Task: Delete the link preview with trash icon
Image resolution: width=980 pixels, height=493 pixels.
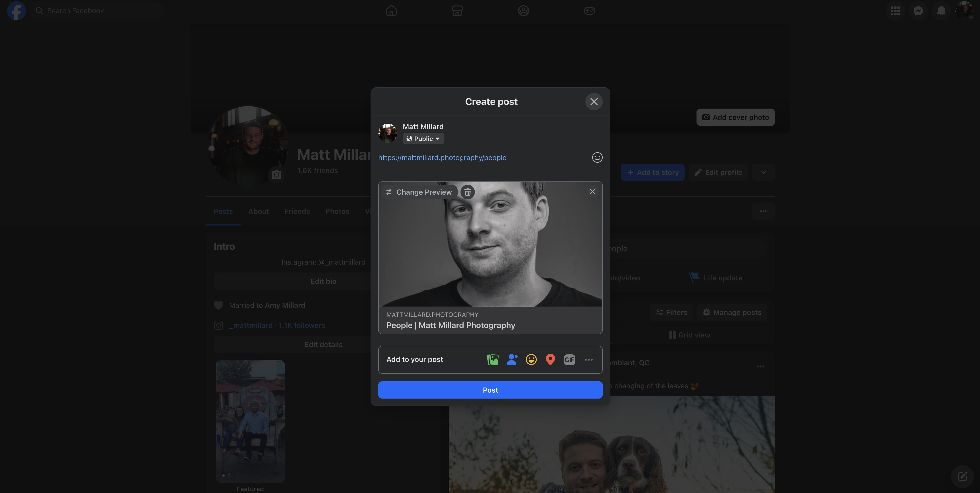Action: pos(467,192)
